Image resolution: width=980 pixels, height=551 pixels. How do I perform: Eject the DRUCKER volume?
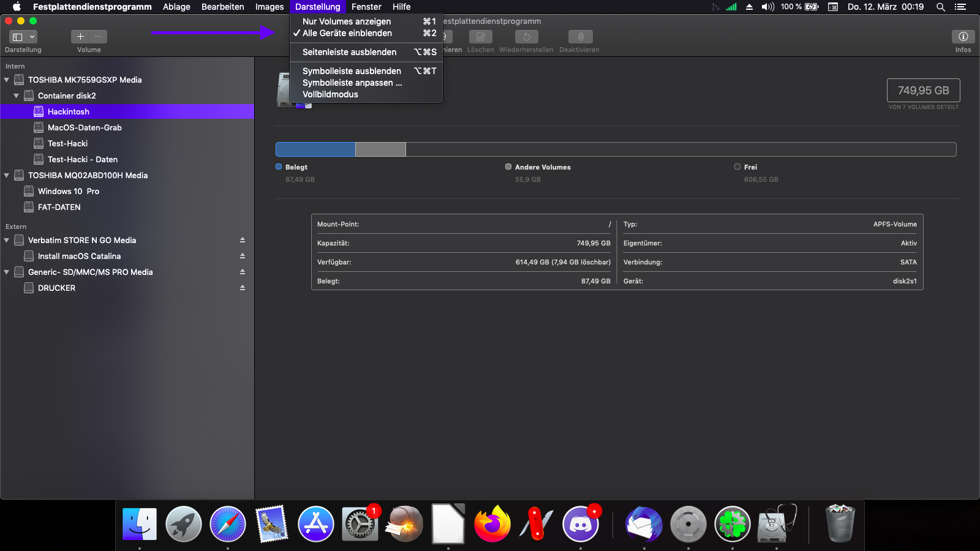coord(243,288)
